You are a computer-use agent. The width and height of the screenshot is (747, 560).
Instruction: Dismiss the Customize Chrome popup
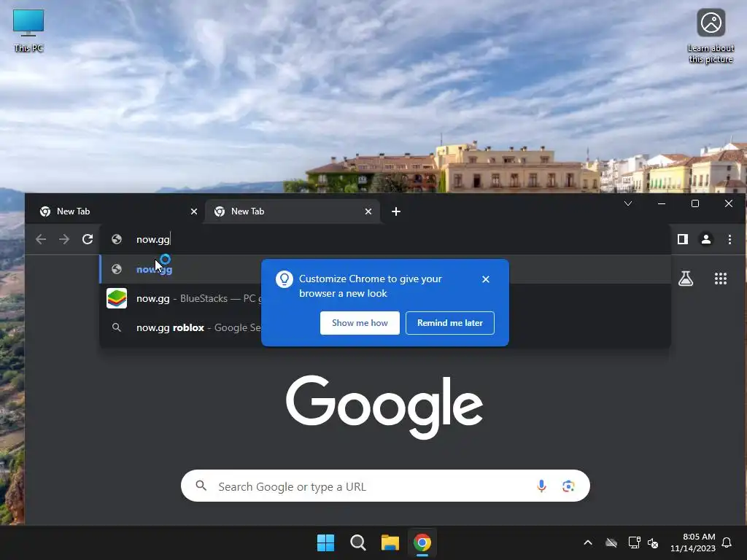(485, 279)
